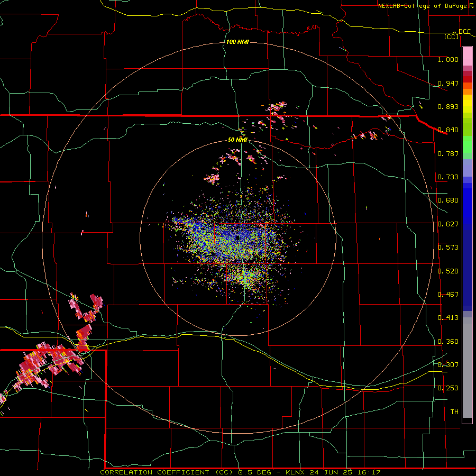
Task: Click the 0.413 value on the color scale
Action: pos(448,318)
